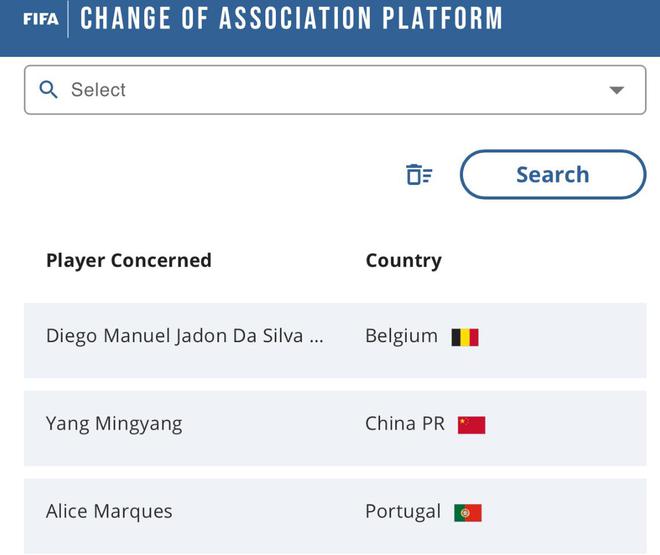Screen dimensions: 660x555
Task: Sort by Player Concerned column header
Action: click(x=129, y=260)
